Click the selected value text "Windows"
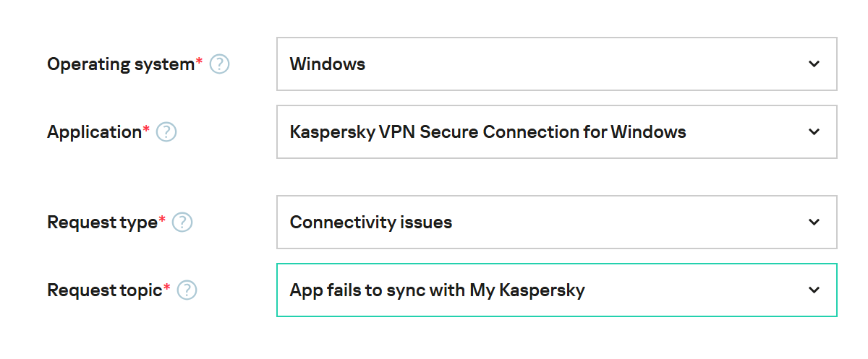Screen dimensions: 868x359 coord(328,64)
